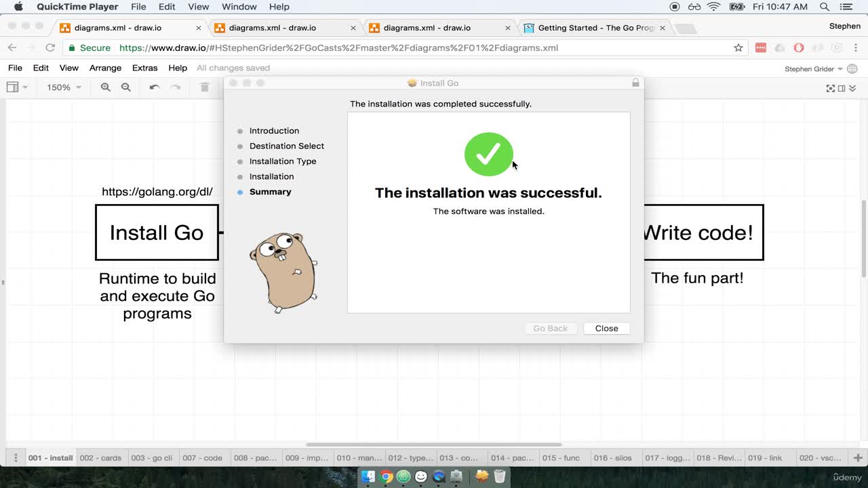Screen dimensions: 868x488
Task: Open the QuickTime Player Window menu
Action: pos(239,7)
